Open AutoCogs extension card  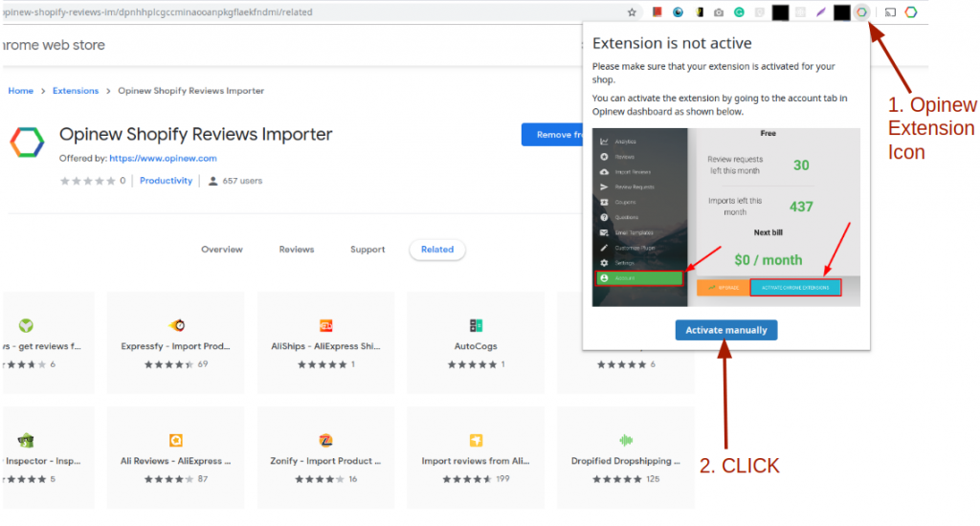(476, 342)
